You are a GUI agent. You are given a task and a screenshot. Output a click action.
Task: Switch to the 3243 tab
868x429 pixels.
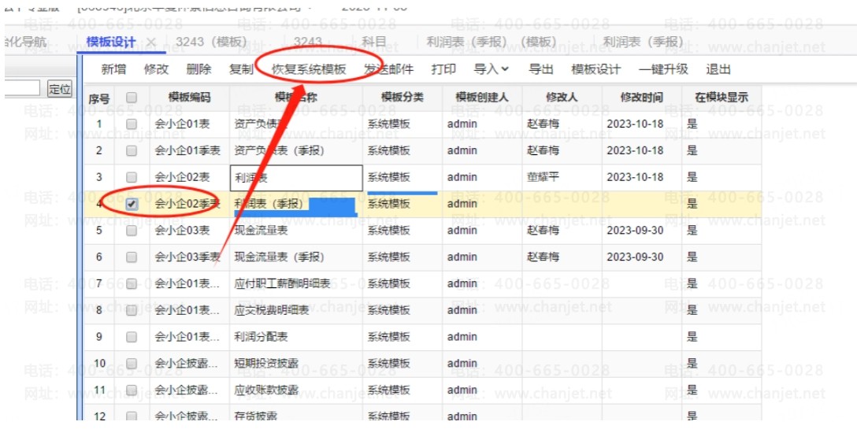click(308, 43)
